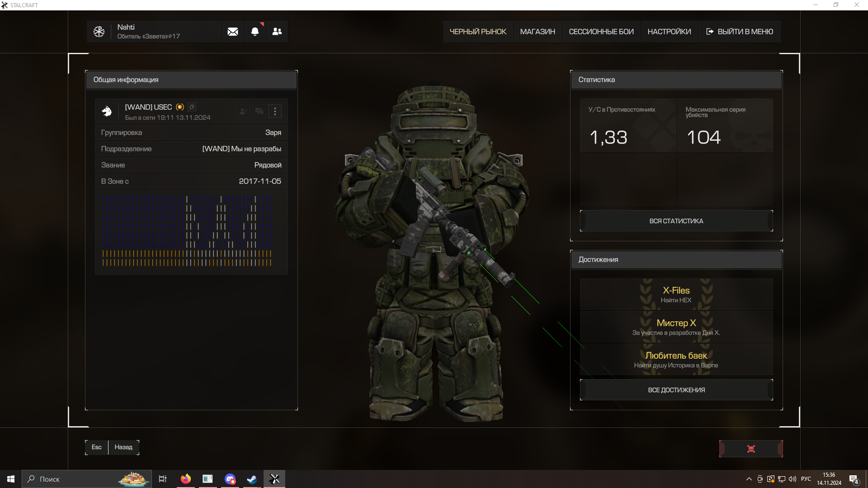Switch the РУС input language

click(806, 479)
